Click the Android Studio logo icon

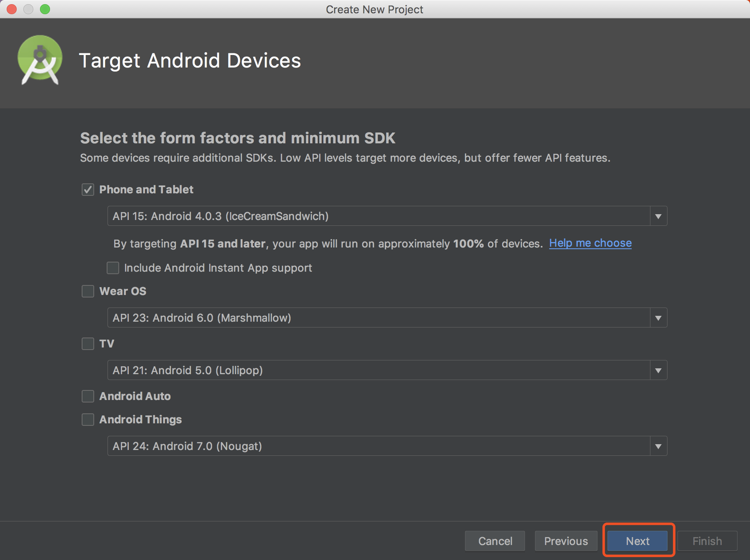pyautogui.click(x=40, y=60)
